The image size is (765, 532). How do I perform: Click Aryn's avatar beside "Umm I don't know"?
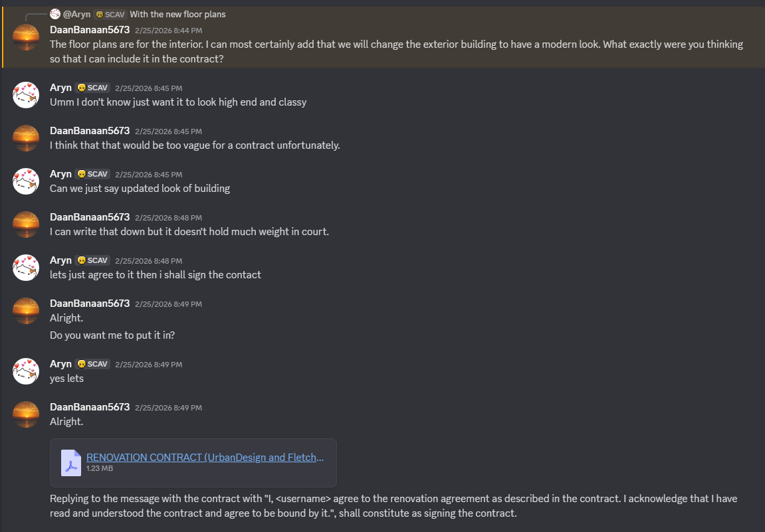(x=26, y=95)
